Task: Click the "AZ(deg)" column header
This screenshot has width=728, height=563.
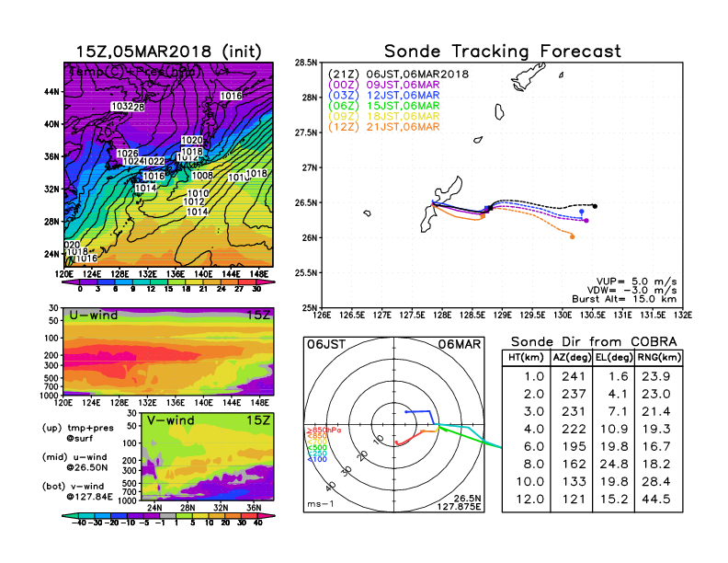Action: [x=572, y=357]
